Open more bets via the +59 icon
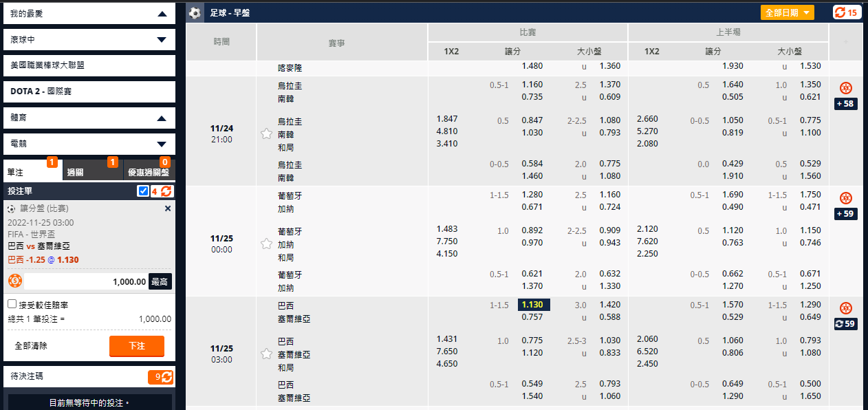Viewport: 868px width, 410px height. [x=845, y=214]
